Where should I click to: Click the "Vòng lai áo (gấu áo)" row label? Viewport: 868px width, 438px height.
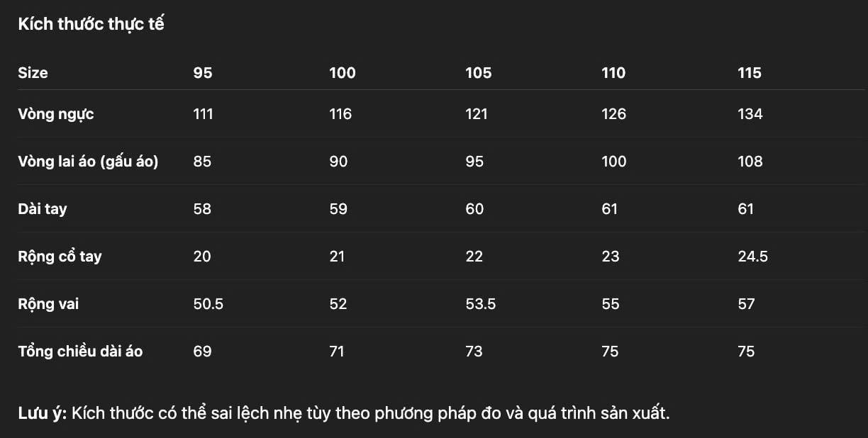pyautogui.click(x=88, y=162)
